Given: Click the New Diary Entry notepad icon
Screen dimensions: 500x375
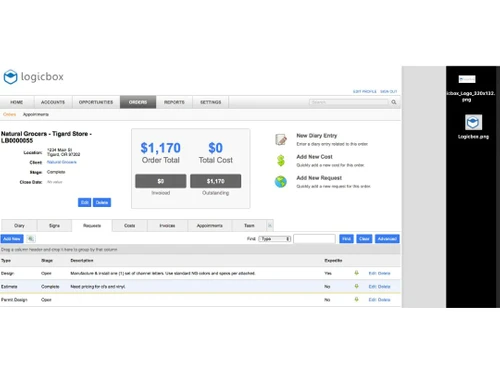Looking at the screenshot, I should [x=281, y=139].
